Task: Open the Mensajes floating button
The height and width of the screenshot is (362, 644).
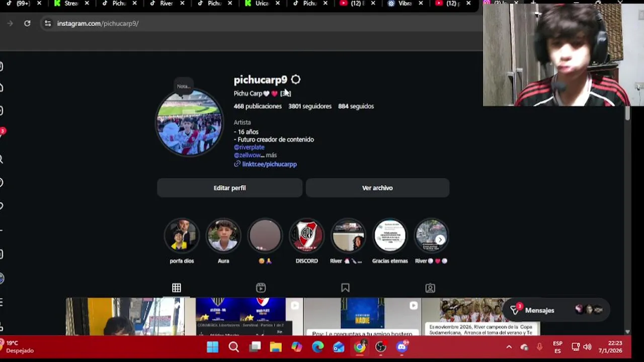Action: click(x=556, y=310)
